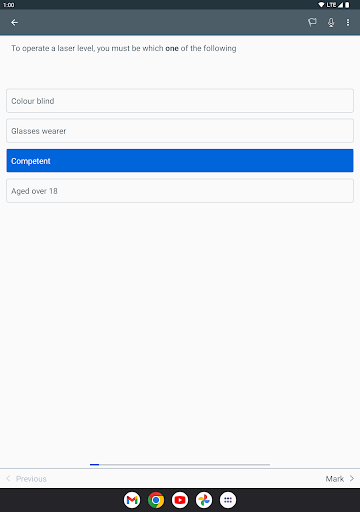Image resolution: width=360 pixels, height=512 pixels.
Task: Tap the question progress bar
Action: (180, 464)
